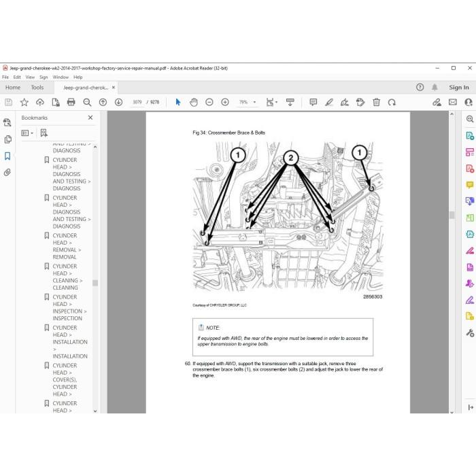The height and width of the screenshot is (476, 476).
Task: Go to next page arrow
Action: (x=119, y=102)
